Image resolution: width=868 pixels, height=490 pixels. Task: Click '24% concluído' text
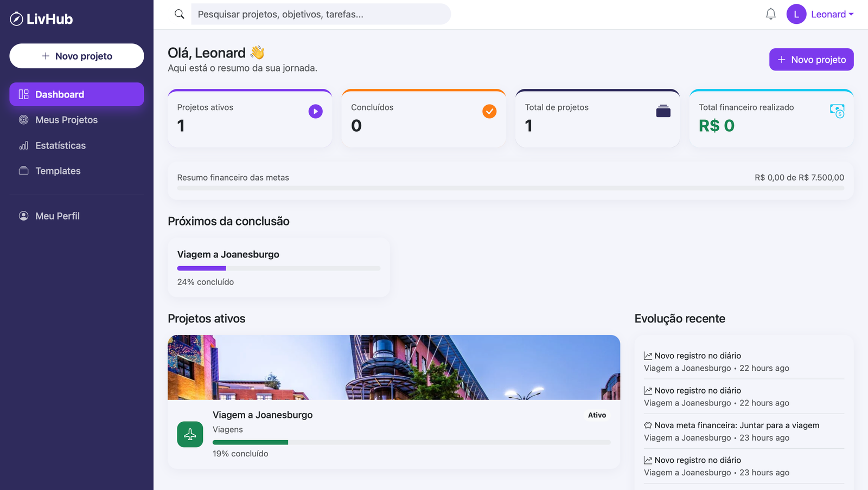[206, 282]
